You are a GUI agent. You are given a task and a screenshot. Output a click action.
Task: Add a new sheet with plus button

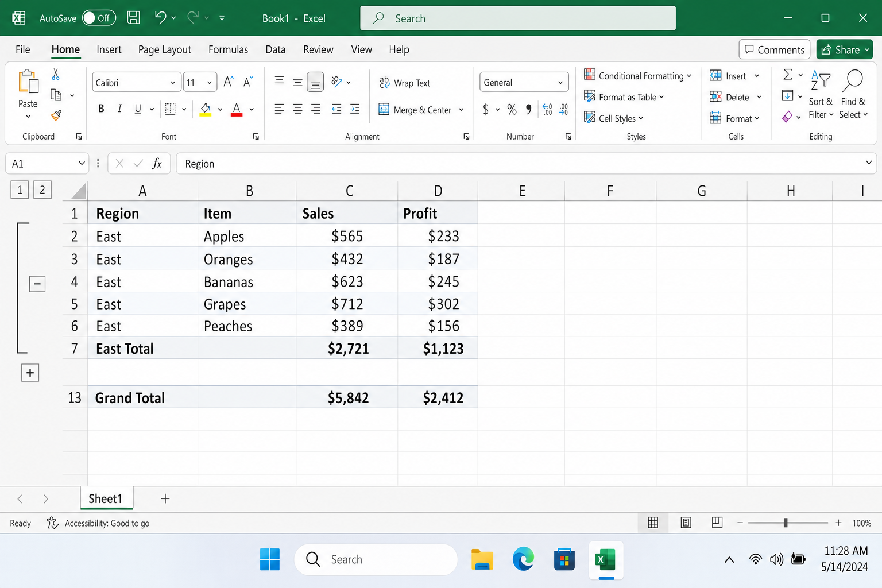tap(165, 498)
